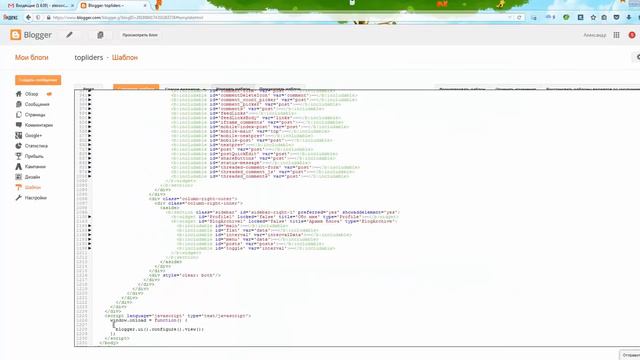
Task: Expand folded status-message includable line
Action: coord(89,162)
